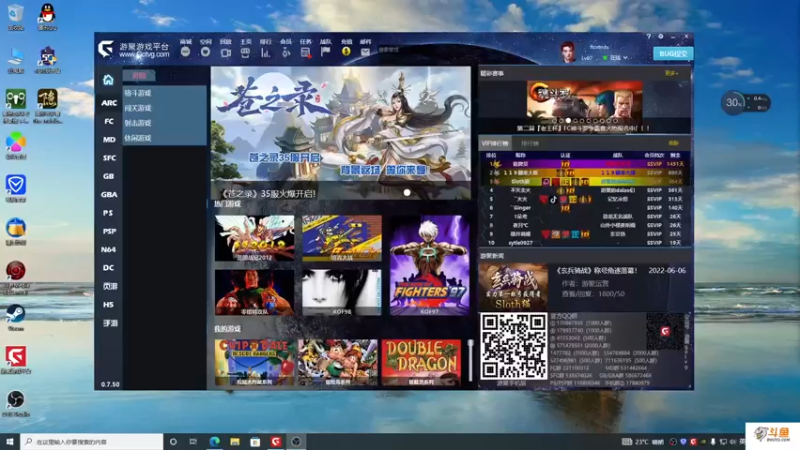
Task: Switch to the 排行榜 ranking tab
Action: [530, 143]
